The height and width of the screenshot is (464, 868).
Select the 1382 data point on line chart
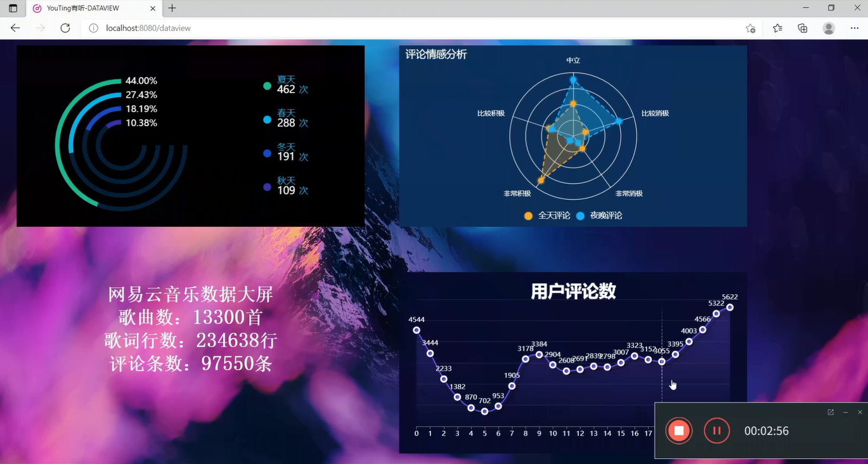(x=457, y=397)
